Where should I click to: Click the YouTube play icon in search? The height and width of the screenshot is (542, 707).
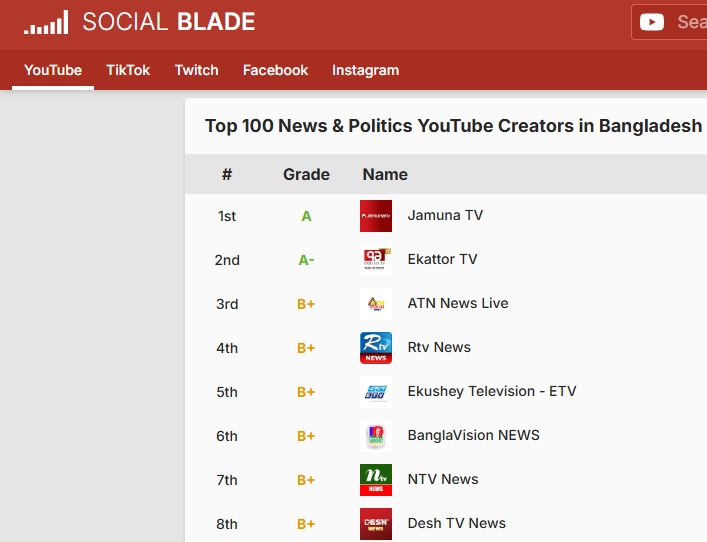(x=652, y=22)
